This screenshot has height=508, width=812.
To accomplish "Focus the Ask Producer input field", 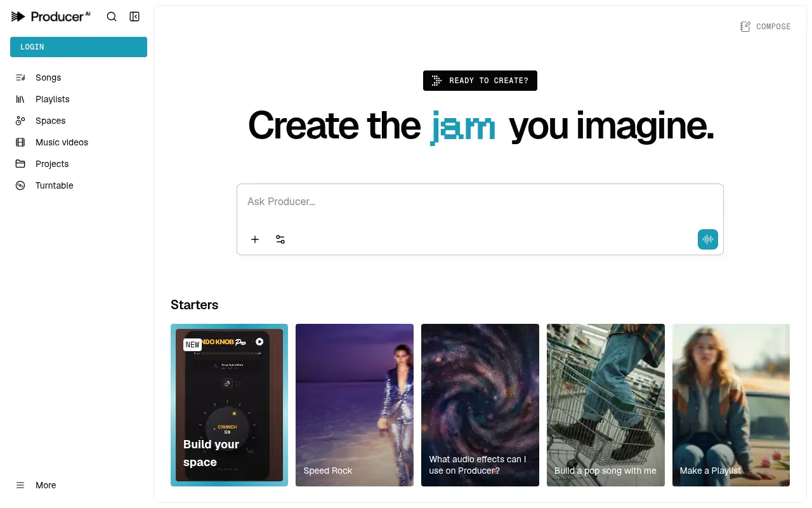I will [480, 202].
